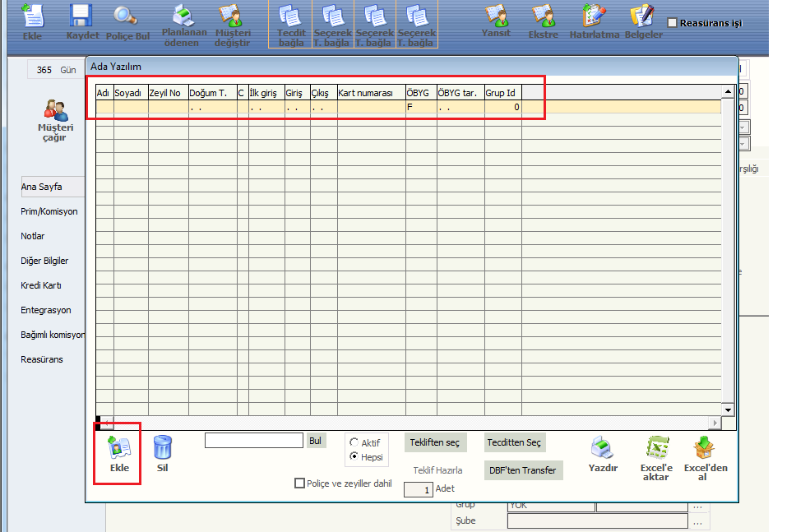Viewport: 796px width, 532px height.
Task: Select the Hepsi radio button
Action: tap(354, 456)
